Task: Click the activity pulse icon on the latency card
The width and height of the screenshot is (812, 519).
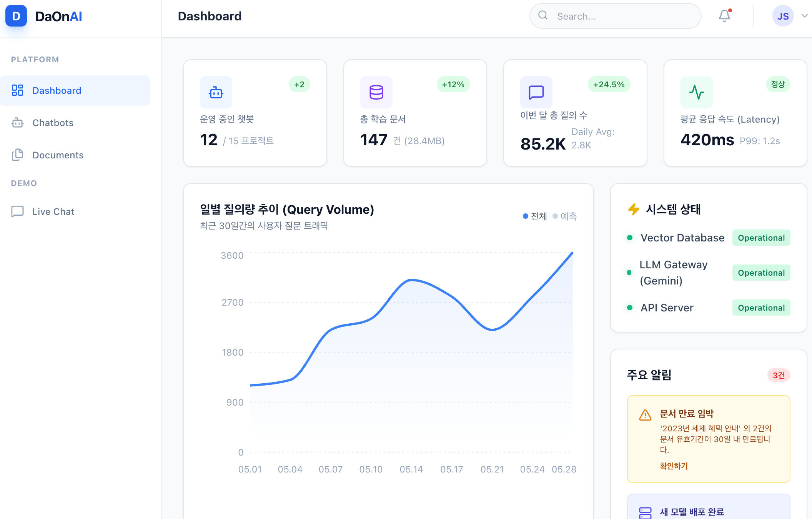Action: 696,92
